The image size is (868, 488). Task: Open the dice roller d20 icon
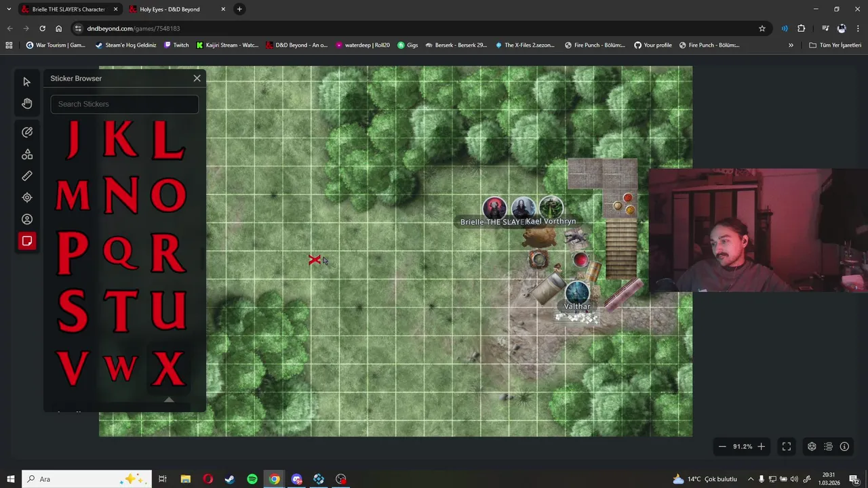pos(812,447)
